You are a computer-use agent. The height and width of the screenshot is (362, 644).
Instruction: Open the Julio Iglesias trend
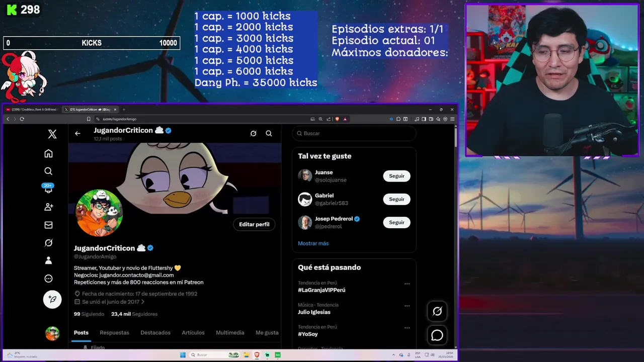click(x=314, y=312)
